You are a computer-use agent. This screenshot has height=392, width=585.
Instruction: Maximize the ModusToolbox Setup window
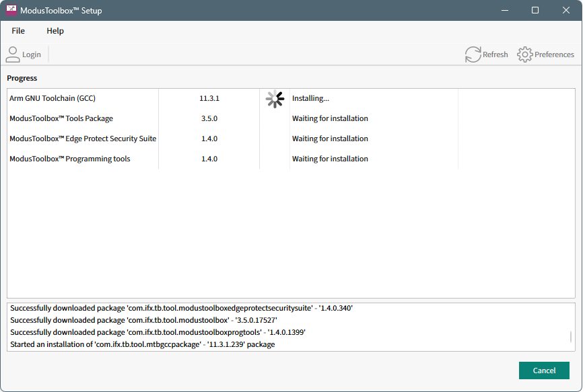pos(535,11)
